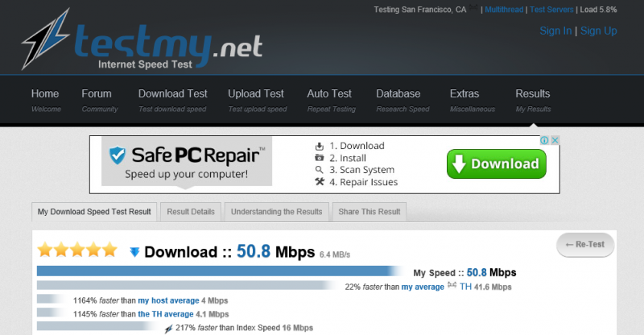Open the AdChoices info icon

(x=545, y=140)
